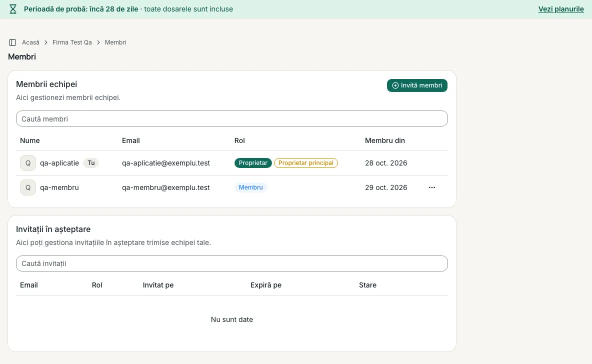Viewport: 592px width, 364px height.
Task: Click the date 28 oct. 2026
Action: click(386, 163)
